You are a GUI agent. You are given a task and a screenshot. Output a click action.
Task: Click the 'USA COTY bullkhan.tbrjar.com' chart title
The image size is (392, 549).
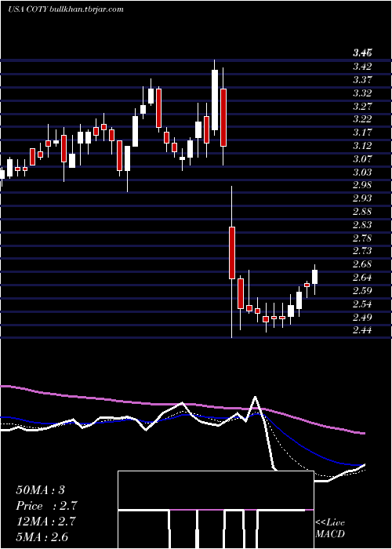click(x=66, y=9)
